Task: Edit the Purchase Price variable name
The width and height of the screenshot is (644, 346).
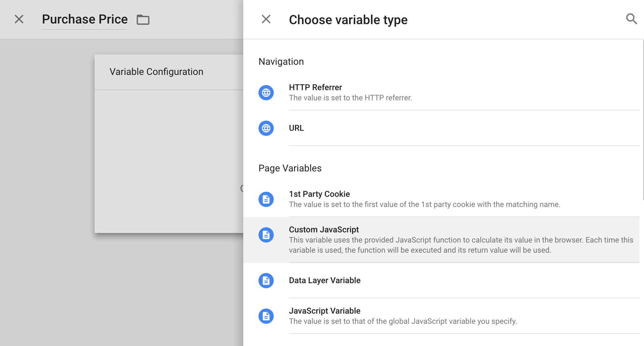Action: point(85,19)
